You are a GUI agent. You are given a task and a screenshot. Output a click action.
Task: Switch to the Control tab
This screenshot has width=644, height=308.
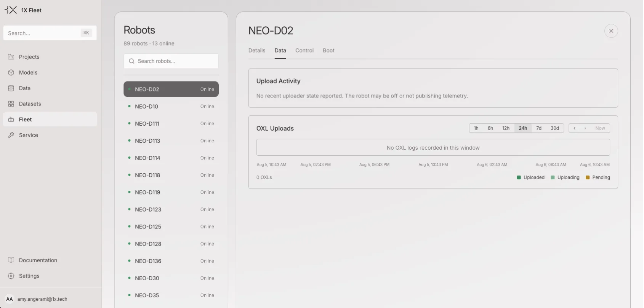pyautogui.click(x=304, y=50)
